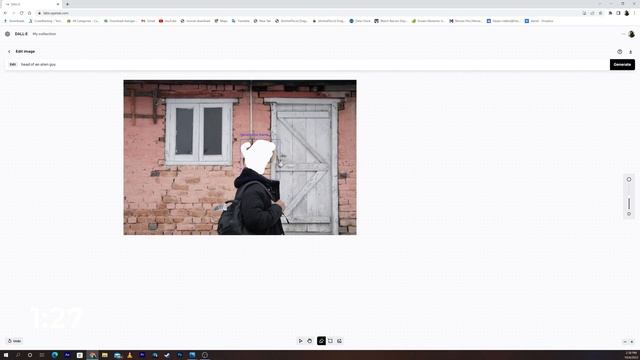Select the upload image tool
Image resolution: width=640 pixels, height=360 pixels.
tap(339, 341)
